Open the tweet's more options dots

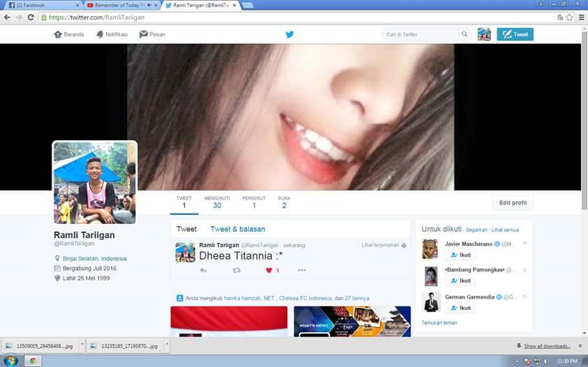pyautogui.click(x=301, y=270)
